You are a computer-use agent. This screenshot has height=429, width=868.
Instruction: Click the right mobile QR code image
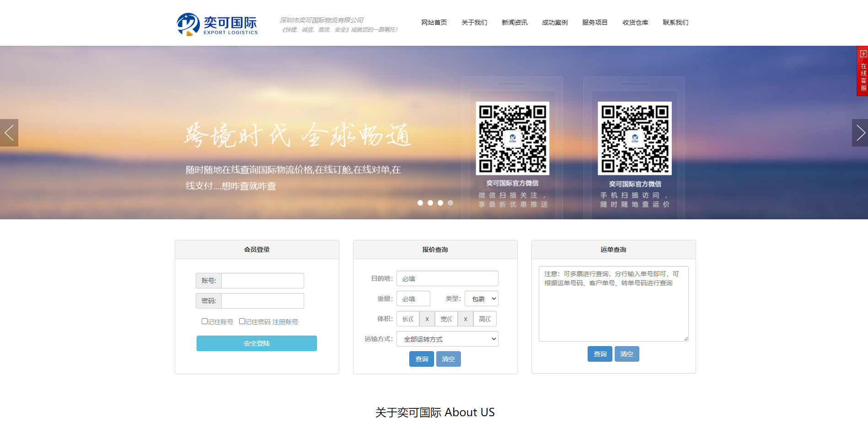635,138
